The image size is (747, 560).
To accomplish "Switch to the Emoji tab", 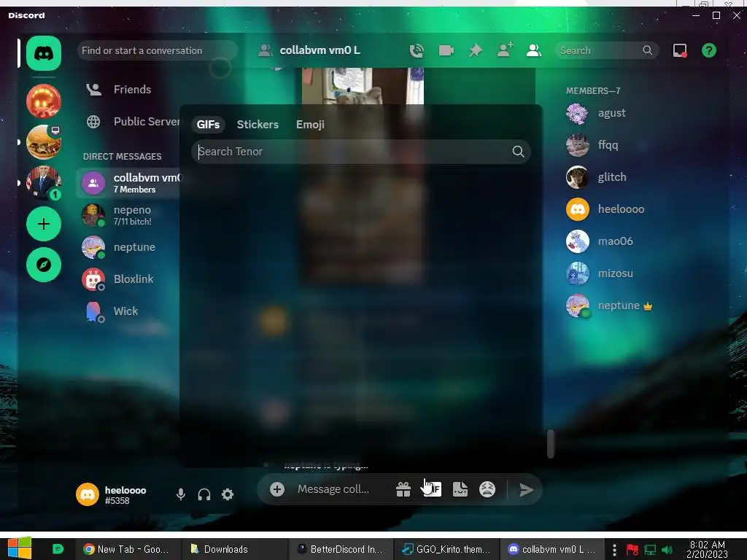I will coord(310,124).
